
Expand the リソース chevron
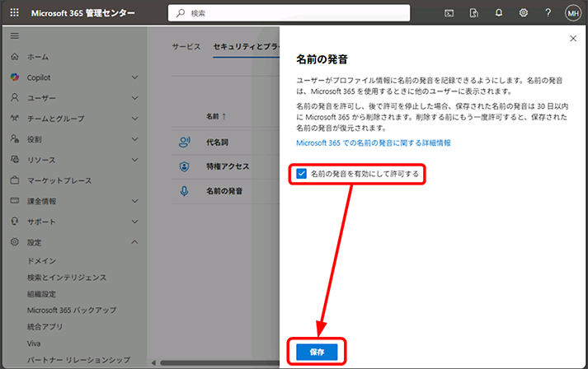click(135, 160)
